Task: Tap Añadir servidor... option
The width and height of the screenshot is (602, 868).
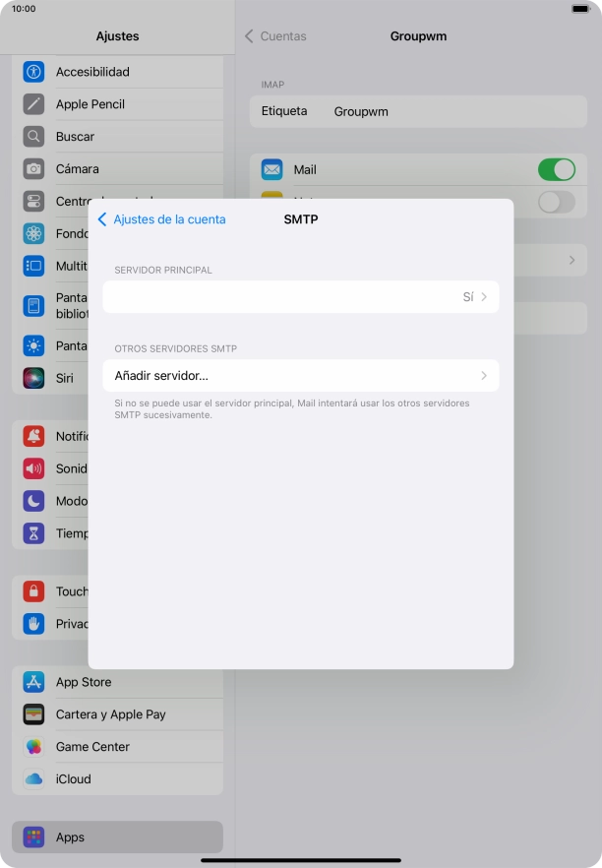Action: [161, 376]
